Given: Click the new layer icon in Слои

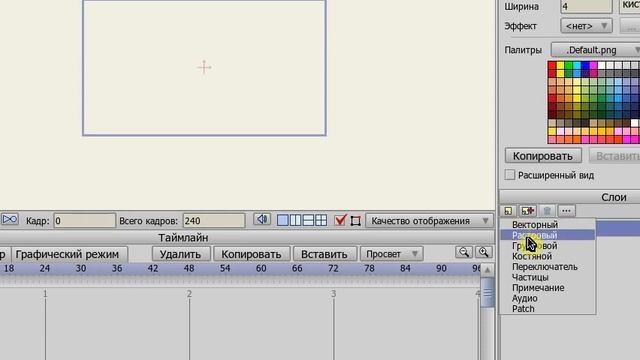Looking at the screenshot, I should click(508, 211).
